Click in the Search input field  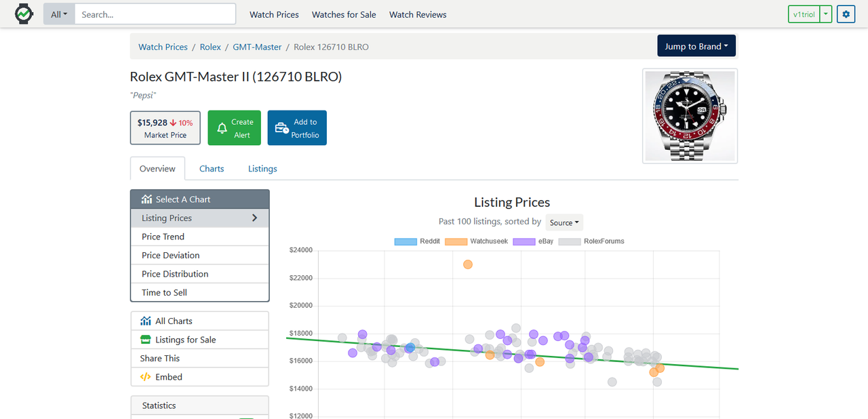[155, 14]
